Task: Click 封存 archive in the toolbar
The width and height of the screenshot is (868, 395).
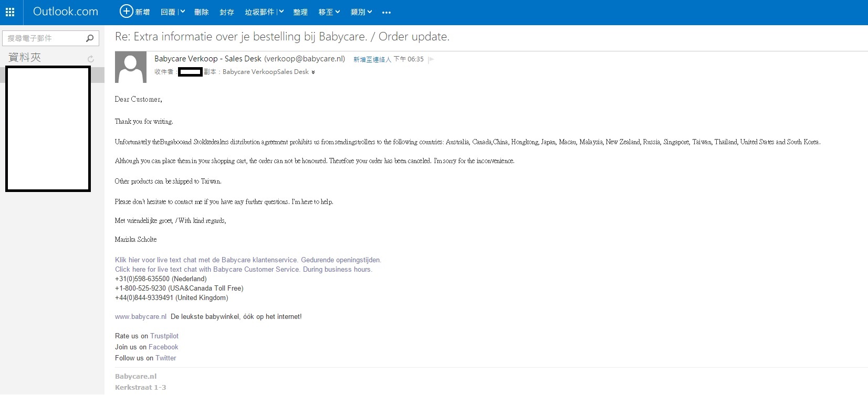Action: click(227, 12)
